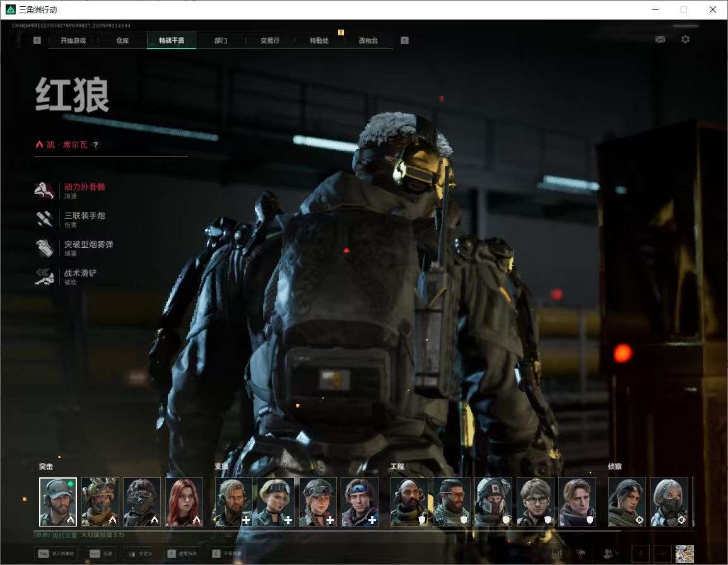Select the bald bearded engineer operator
Image resolution: width=728 pixels, height=565 pixels.
pos(409,502)
